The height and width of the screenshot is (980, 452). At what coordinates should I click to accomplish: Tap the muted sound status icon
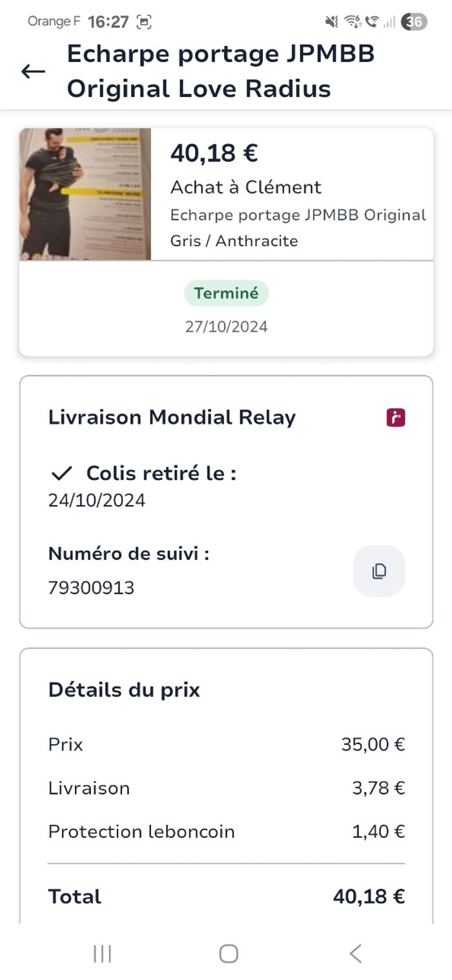pos(331,22)
